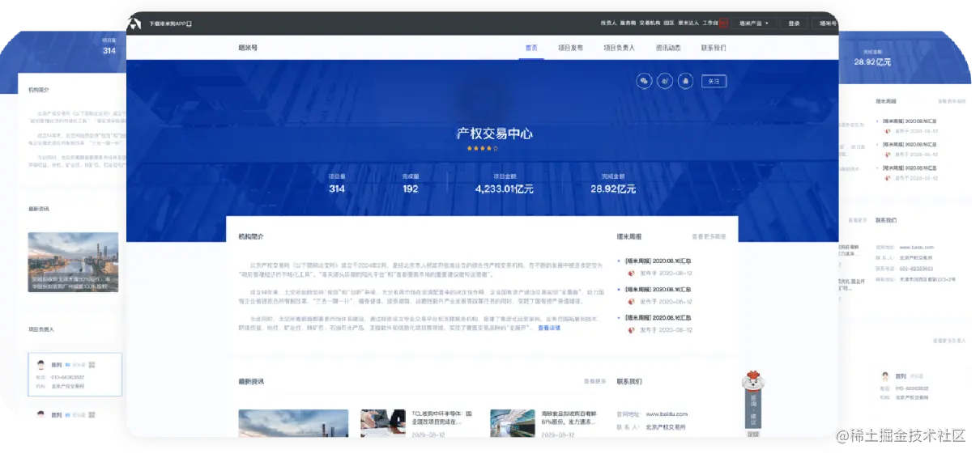Image resolution: width=980 pixels, height=458 pixels.
Task: Click publisher avatar under second 周报 entry
Action: coord(632,301)
